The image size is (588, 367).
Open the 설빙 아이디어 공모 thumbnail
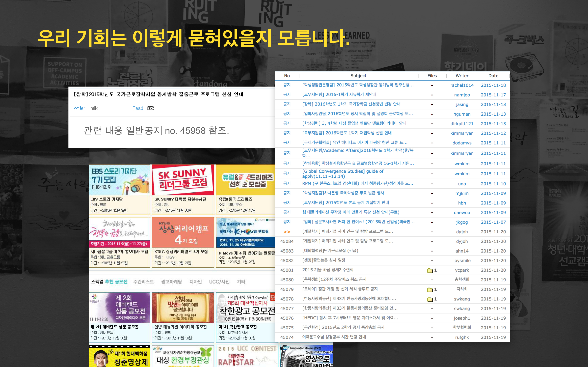pos(183,308)
